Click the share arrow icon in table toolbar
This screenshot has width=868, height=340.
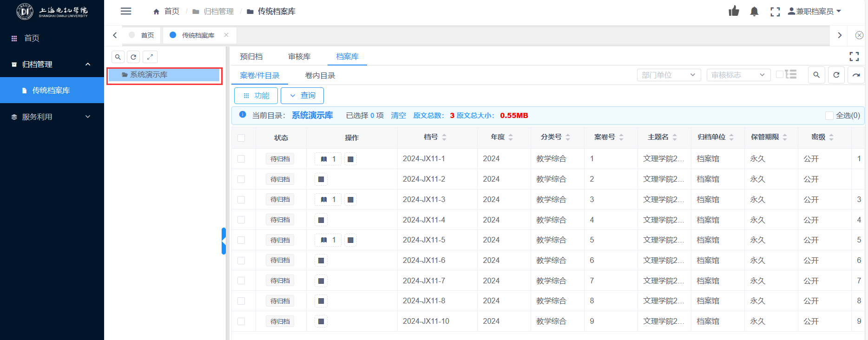856,75
